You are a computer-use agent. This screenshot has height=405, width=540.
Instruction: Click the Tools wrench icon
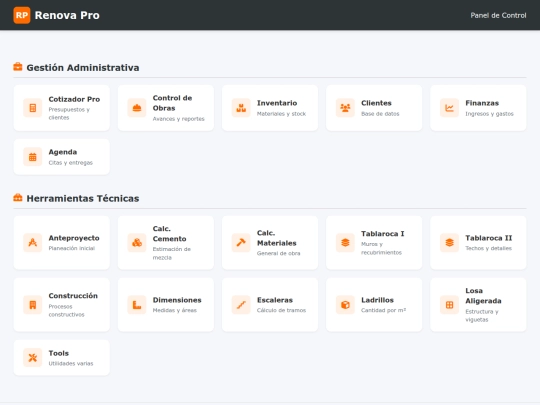pos(33,357)
